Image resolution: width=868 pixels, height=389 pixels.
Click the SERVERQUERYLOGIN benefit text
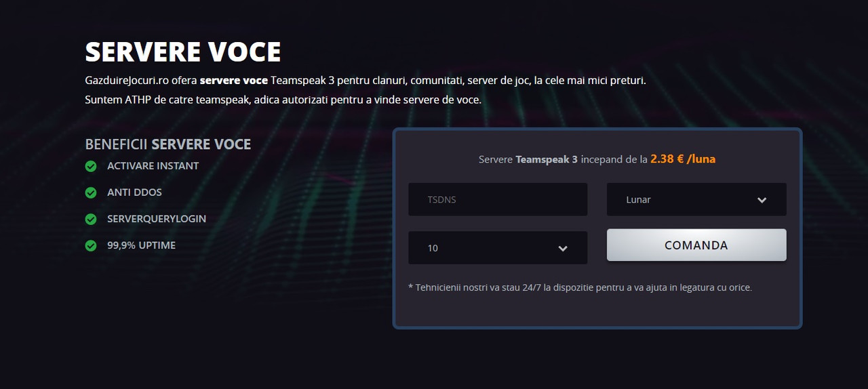click(157, 219)
